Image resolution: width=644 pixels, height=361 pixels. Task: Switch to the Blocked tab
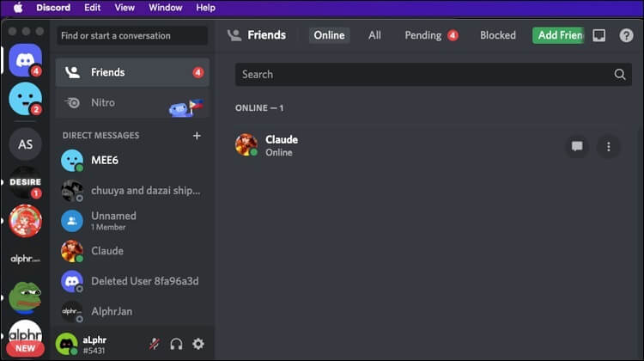498,35
